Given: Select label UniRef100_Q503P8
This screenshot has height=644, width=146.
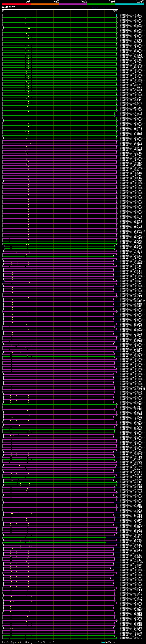Looking at the screenshot, I should click(x=131, y=100).
